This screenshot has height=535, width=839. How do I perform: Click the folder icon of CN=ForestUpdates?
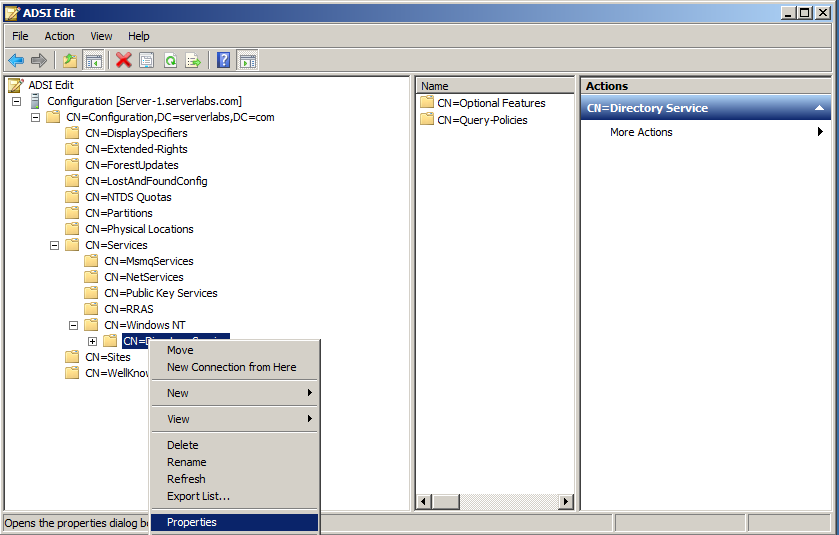click(72, 165)
